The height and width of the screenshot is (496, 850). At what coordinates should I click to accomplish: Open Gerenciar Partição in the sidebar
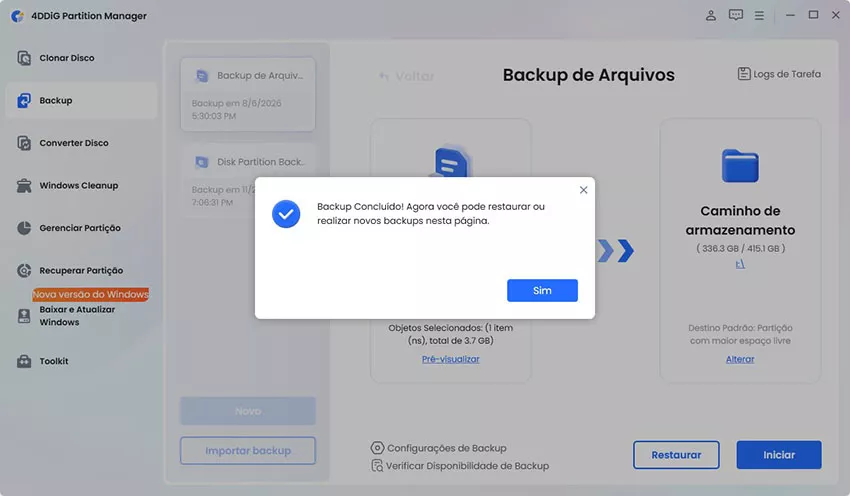(x=81, y=228)
